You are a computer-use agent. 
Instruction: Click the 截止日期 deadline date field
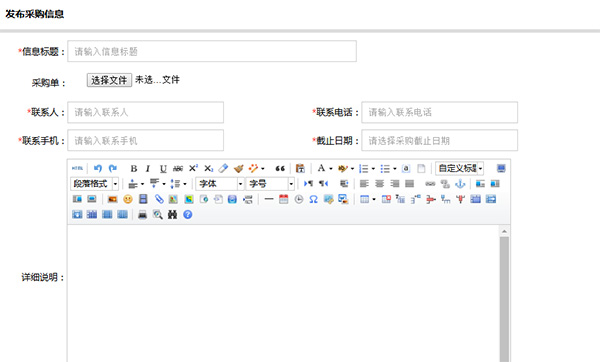click(440, 140)
